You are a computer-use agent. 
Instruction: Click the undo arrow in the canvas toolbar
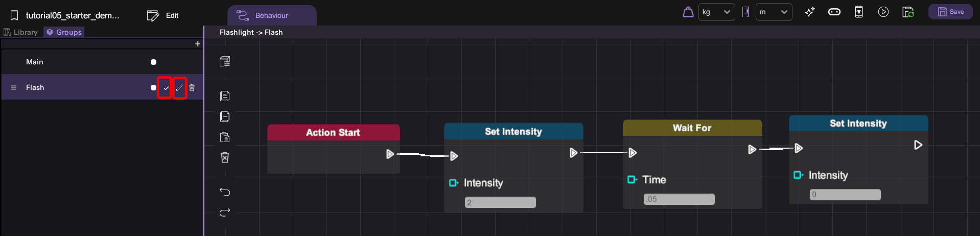[x=225, y=192]
